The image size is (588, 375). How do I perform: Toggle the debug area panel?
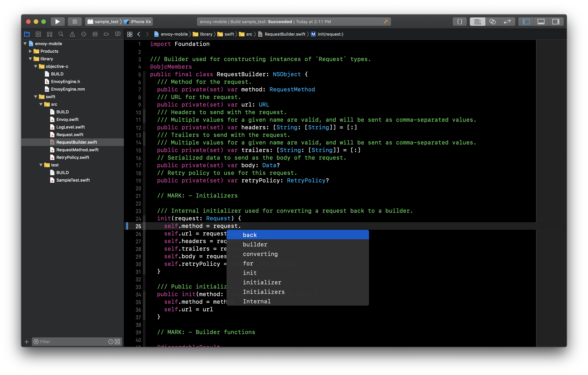(541, 21)
